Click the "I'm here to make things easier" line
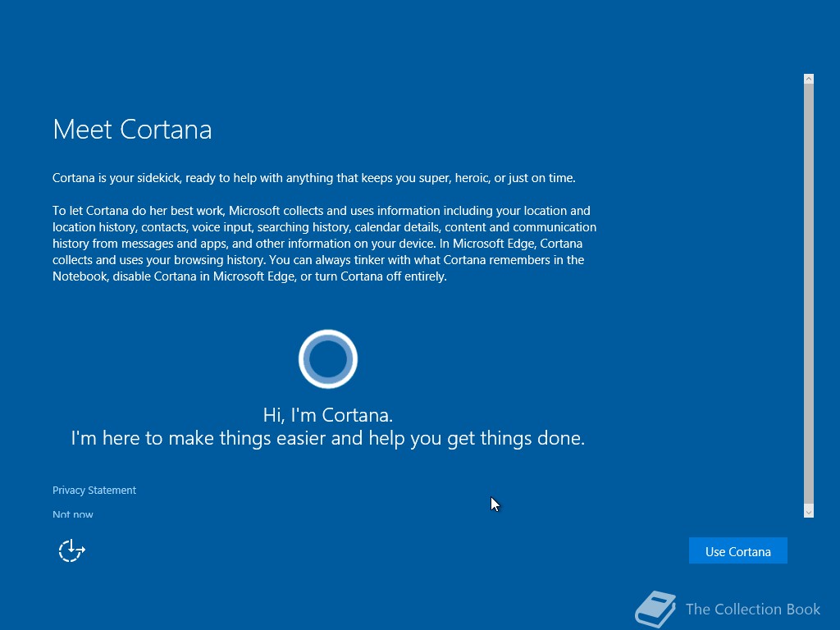This screenshot has width=840, height=630. (x=328, y=438)
